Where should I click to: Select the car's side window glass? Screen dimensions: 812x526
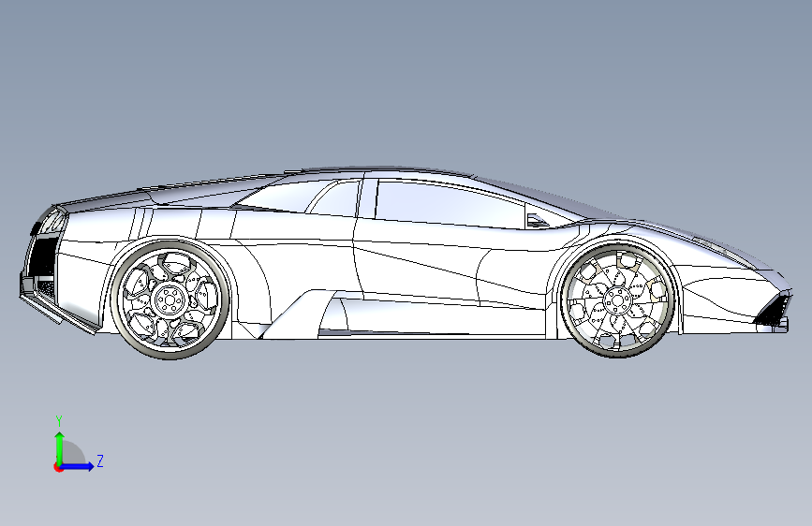pyautogui.click(x=450, y=204)
